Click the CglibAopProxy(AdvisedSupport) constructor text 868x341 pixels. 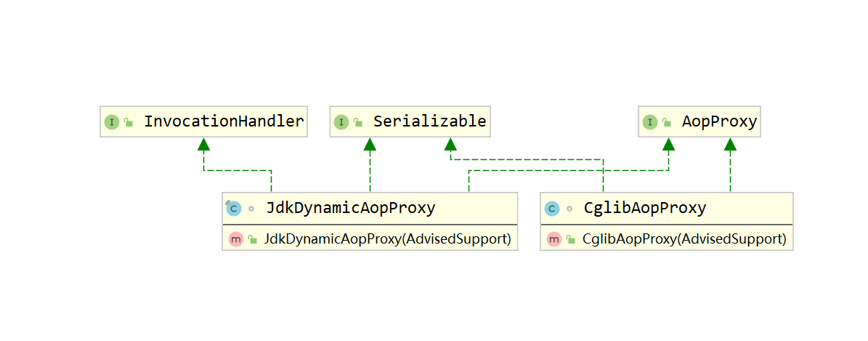pos(684,238)
